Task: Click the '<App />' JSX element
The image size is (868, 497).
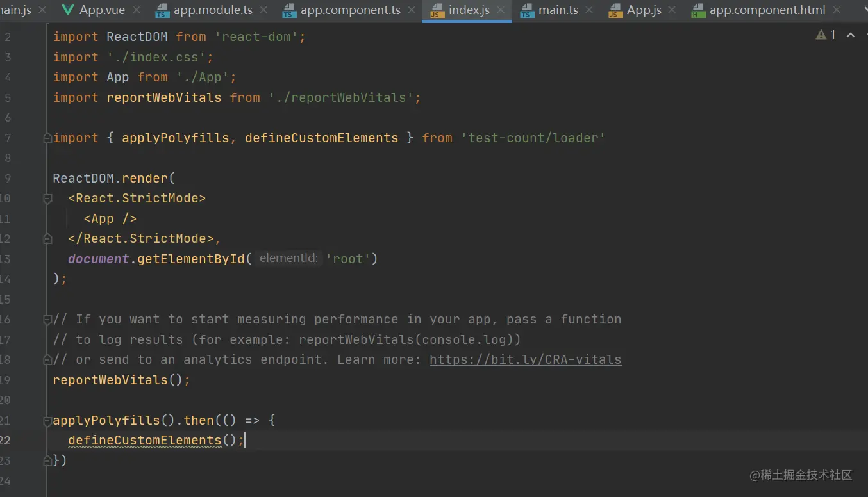Action: click(110, 218)
